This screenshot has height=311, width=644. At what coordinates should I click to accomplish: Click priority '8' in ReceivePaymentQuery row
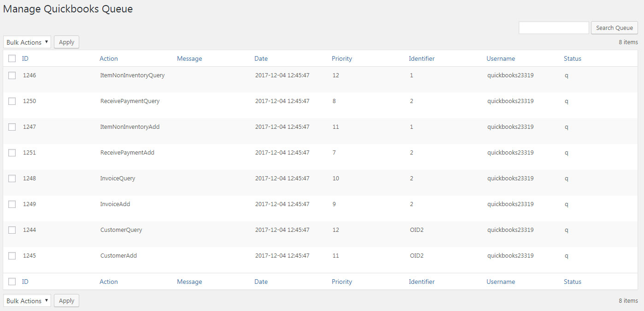click(334, 101)
